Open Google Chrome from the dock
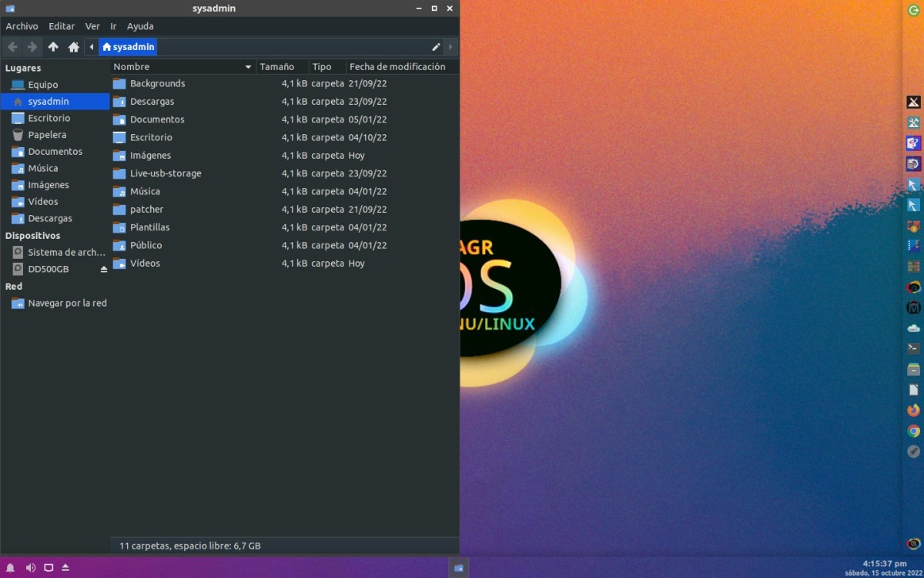The height and width of the screenshot is (578, 924). pyautogui.click(x=913, y=431)
